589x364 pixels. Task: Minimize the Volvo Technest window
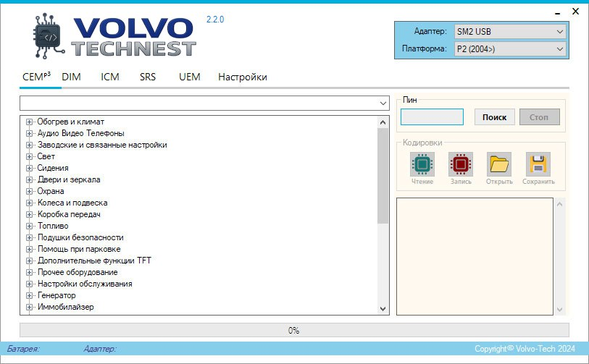557,12
